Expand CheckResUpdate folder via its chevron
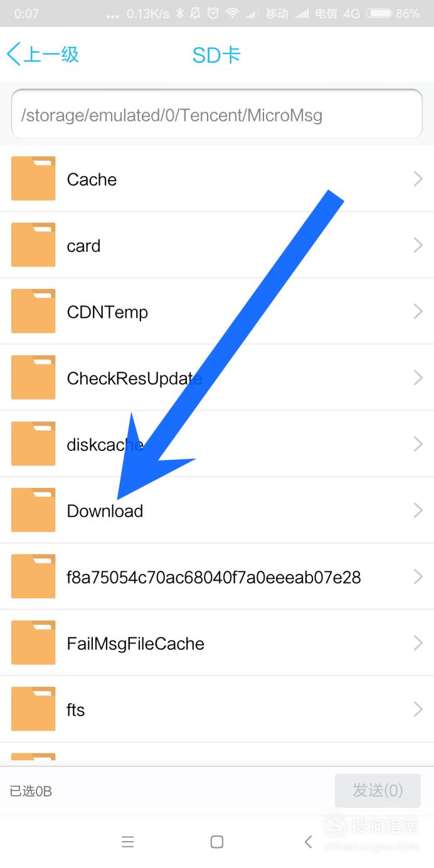 tap(418, 378)
